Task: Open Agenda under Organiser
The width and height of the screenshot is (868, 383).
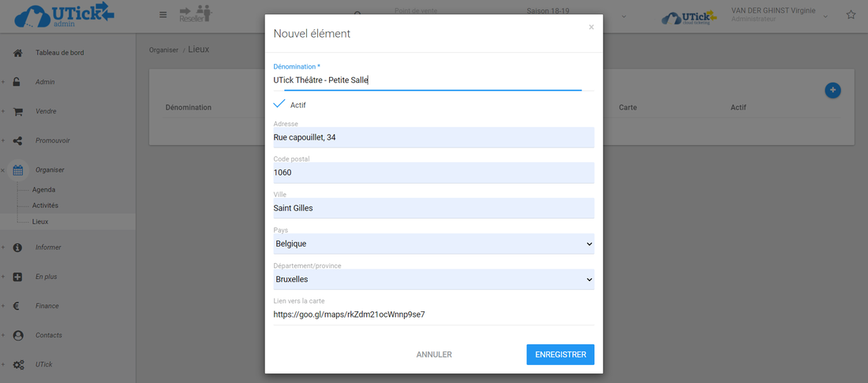Action: coord(43,190)
